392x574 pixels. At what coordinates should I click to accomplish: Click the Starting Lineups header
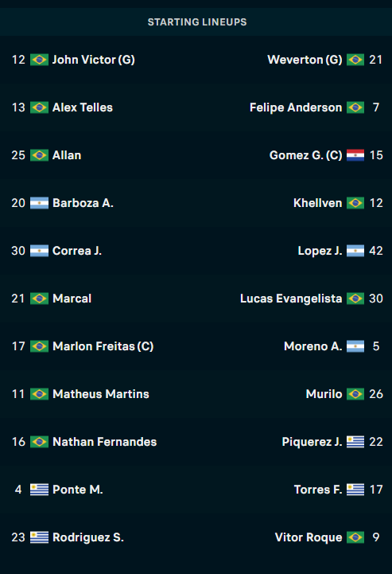(x=197, y=22)
